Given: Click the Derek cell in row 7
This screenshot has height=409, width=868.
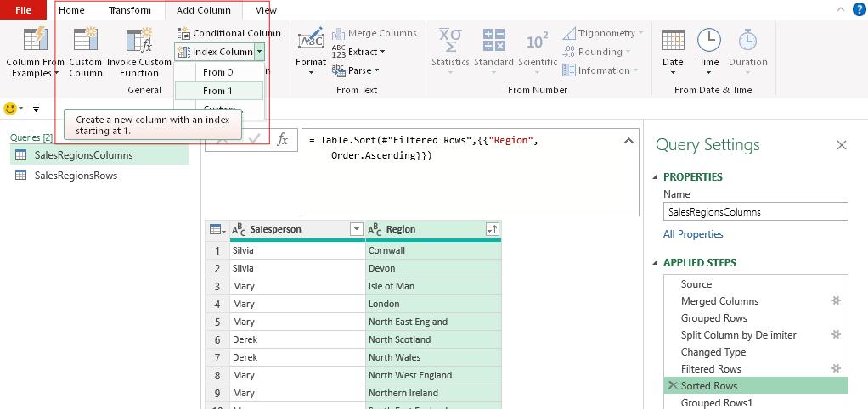Looking at the screenshot, I should click(297, 357).
